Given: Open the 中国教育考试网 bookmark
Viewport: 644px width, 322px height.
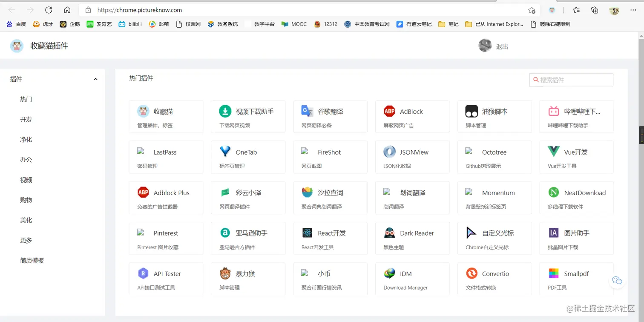Looking at the screenshot, I should (367, 24).
